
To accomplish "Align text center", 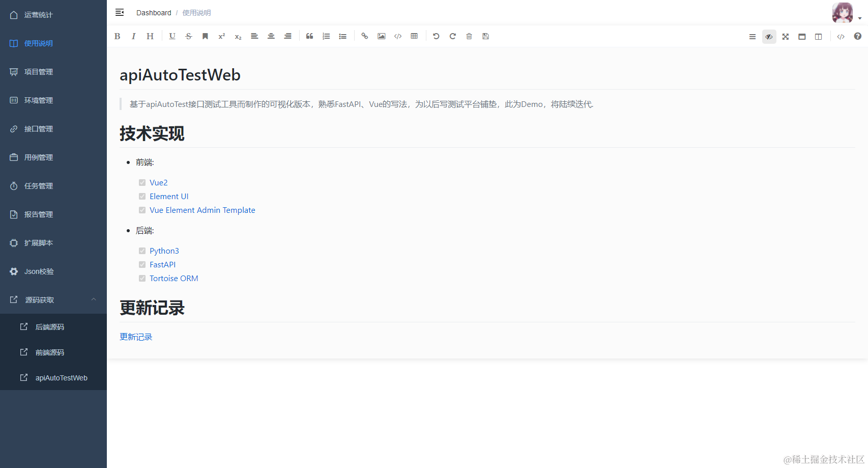I will (x=271, y=36).
